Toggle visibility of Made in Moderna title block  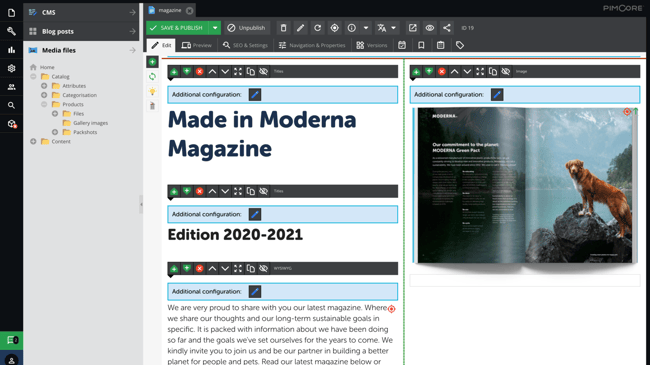point(264,71)
